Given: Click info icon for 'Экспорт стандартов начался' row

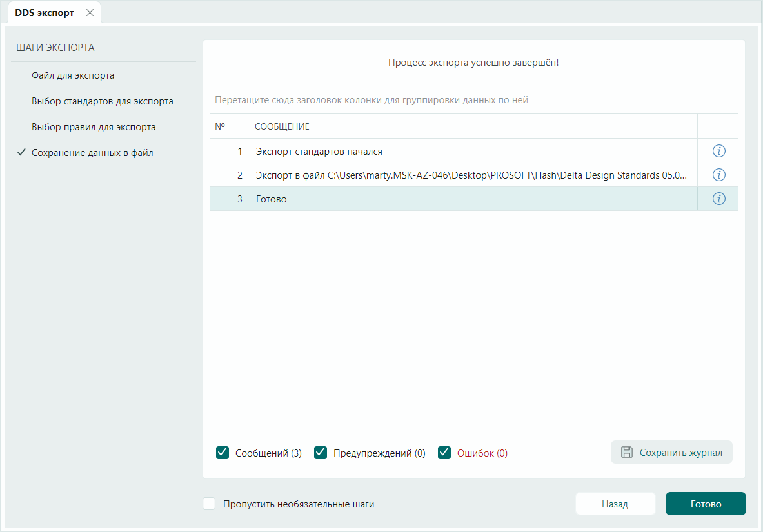Looking at the screenshot, I should [x=718, y=151].
